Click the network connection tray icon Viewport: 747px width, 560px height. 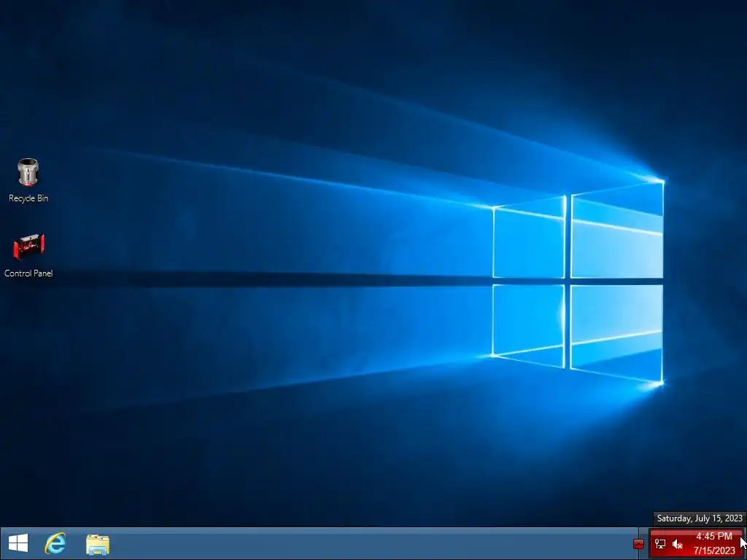click(x=659, y=544)
